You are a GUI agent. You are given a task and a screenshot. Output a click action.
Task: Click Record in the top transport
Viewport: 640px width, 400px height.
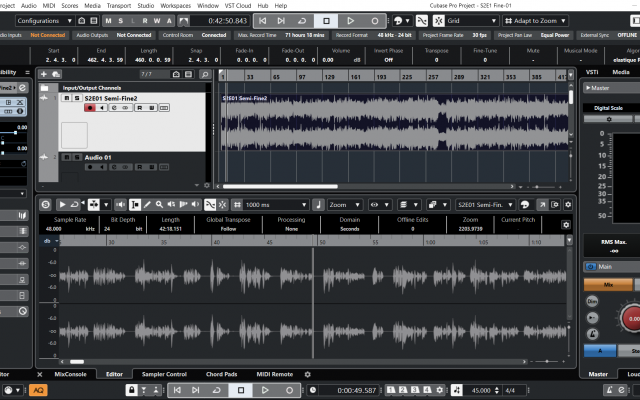(375, 21)
